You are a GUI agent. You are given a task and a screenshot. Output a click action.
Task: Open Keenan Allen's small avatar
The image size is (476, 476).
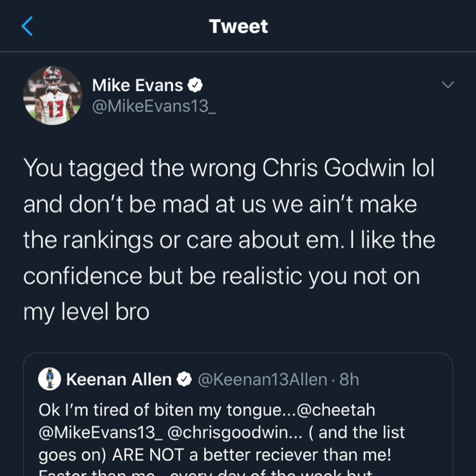pos(50,379)
